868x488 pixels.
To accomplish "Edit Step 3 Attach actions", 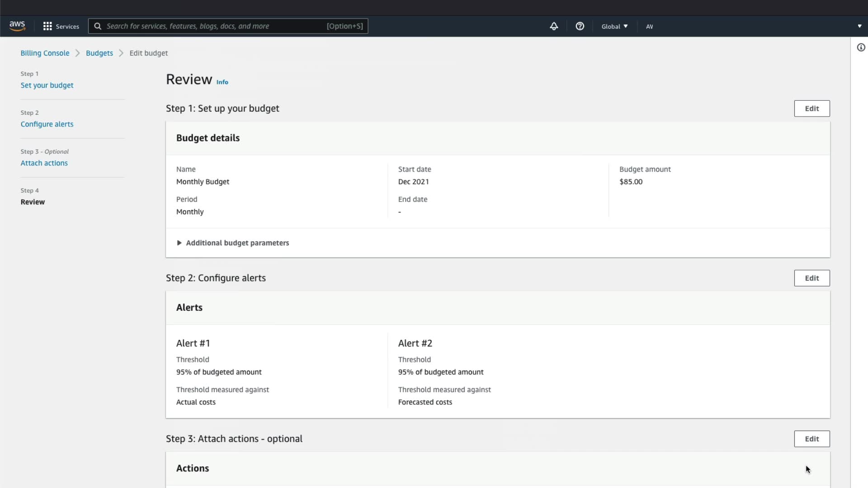I will coord(811,439).
